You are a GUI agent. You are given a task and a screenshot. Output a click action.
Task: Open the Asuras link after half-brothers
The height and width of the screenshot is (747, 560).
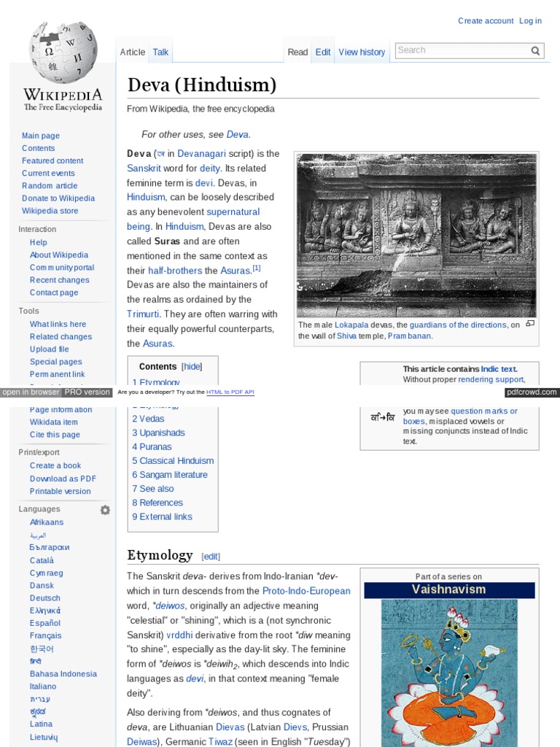236,271
